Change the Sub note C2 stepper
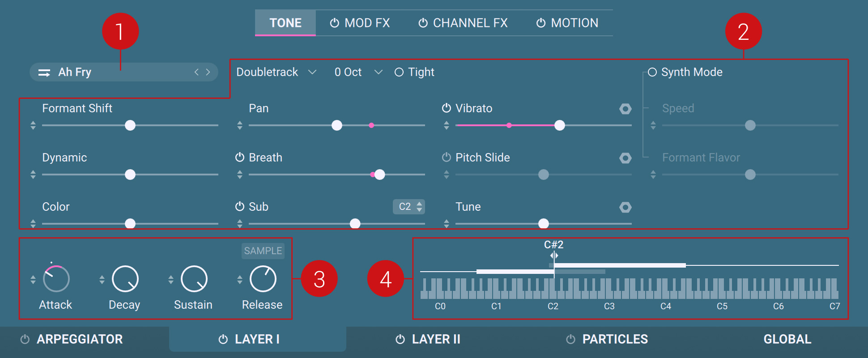 click(419, 207)
